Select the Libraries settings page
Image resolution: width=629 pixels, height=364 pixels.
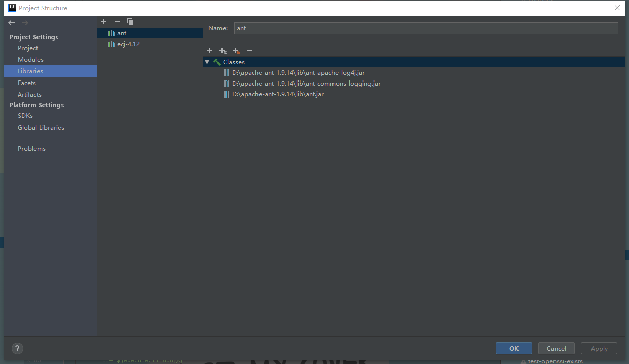pos(50,71)
